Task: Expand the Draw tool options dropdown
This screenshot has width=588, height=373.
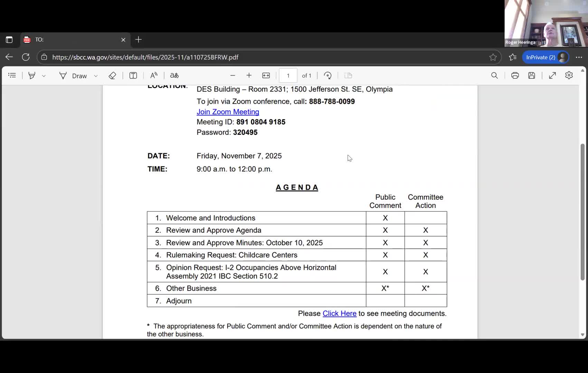Action: click(96, 76)
